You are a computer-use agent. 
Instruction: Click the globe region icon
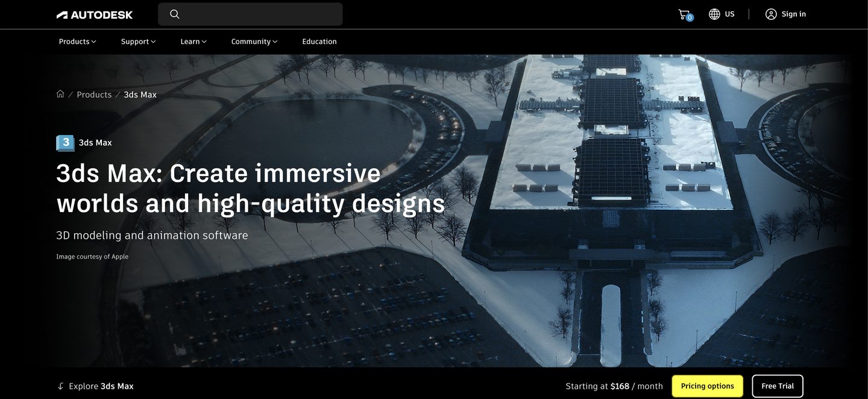714,14
